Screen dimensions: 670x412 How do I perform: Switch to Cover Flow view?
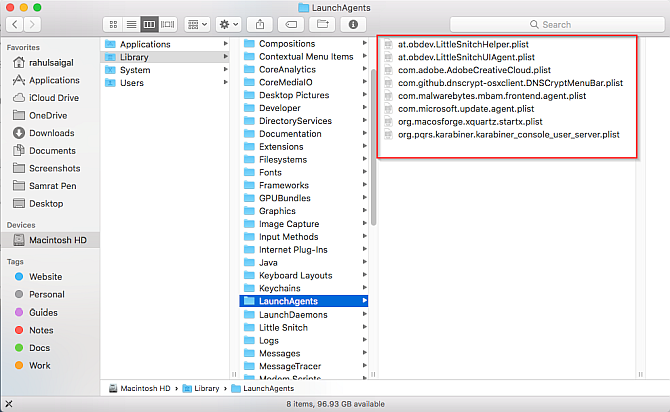(x=167, y=24)
